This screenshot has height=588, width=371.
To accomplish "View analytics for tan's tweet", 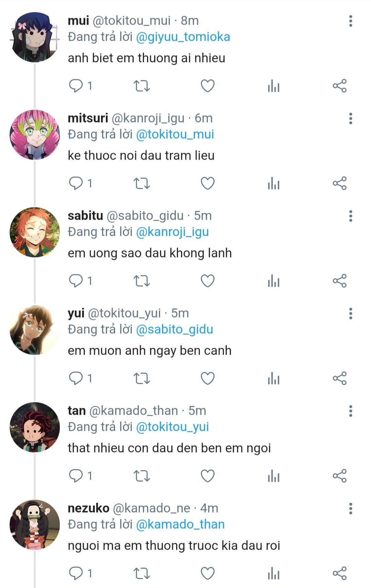I will (273, 476).
